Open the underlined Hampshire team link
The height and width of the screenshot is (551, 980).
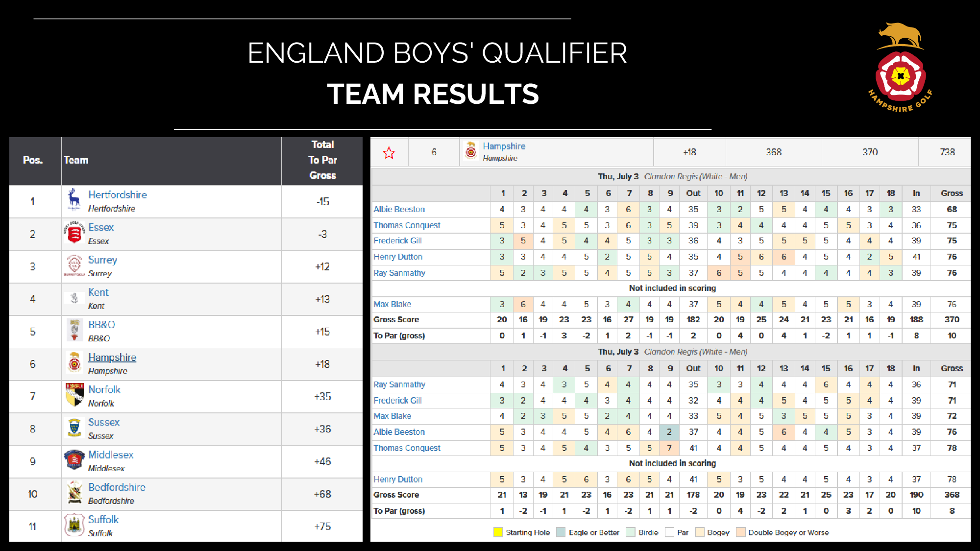tap(112, 358)
